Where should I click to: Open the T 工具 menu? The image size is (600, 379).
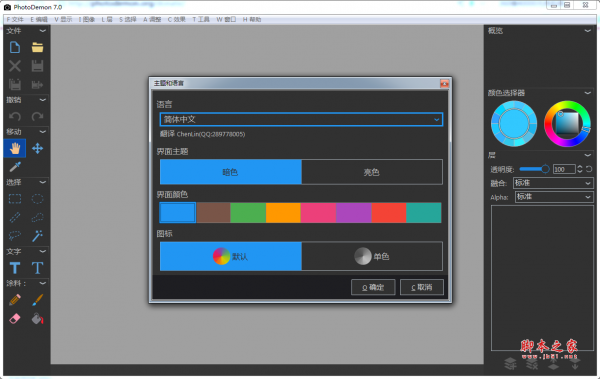(x=201, y=20)
